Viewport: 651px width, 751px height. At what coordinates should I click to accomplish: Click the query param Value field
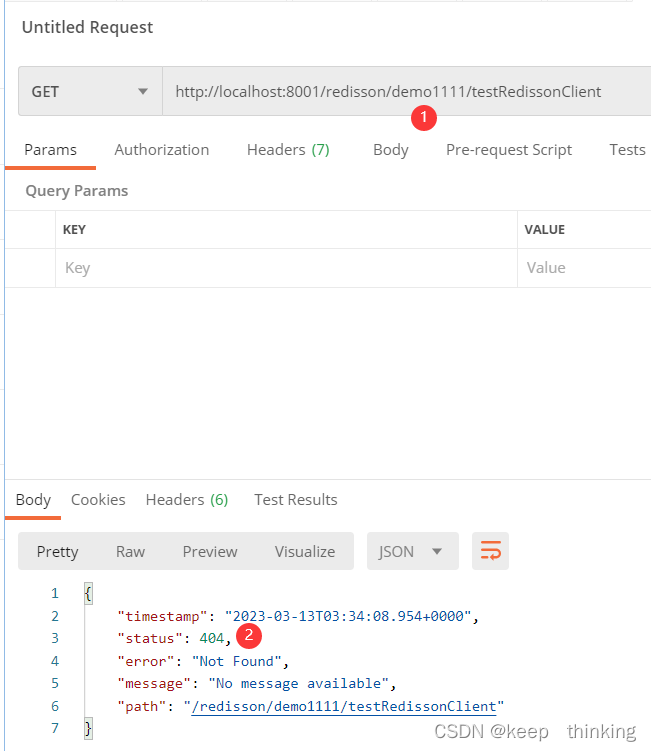pyautogui.click(x=585, y=268)
